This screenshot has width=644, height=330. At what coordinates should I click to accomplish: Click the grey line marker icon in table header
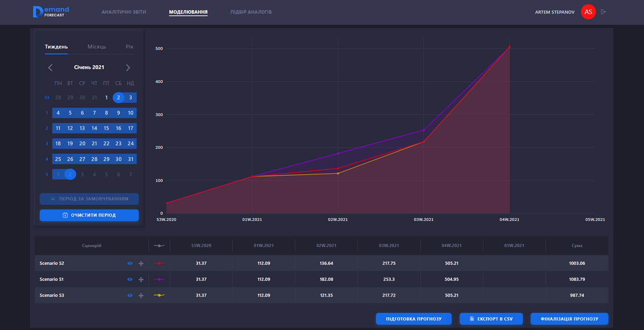(x=158, y=246)
